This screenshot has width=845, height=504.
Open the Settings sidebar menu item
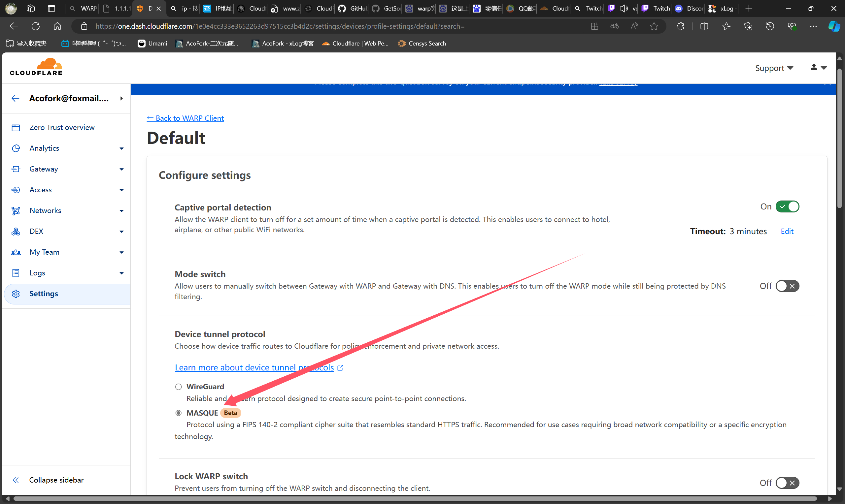pyautogui.click(x=67, y=294)
